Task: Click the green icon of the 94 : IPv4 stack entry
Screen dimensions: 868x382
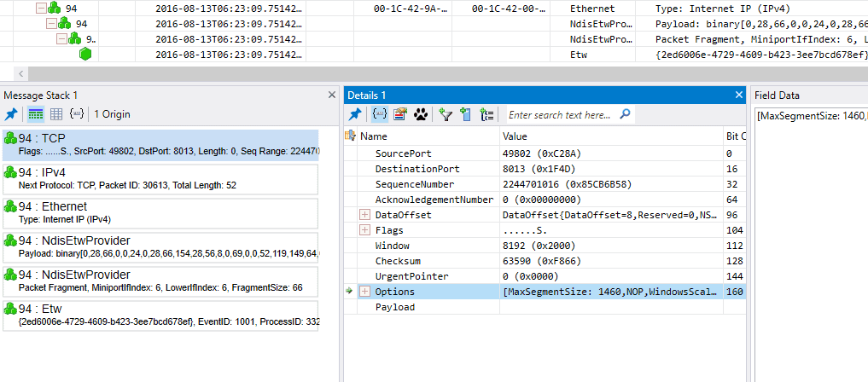Action: click(x=10, y=172)
